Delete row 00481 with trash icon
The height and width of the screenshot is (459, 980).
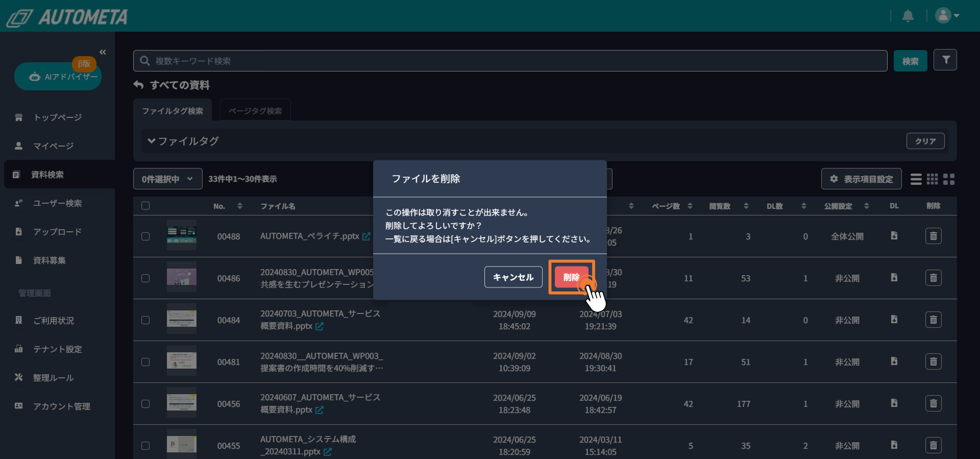(933, 362)
